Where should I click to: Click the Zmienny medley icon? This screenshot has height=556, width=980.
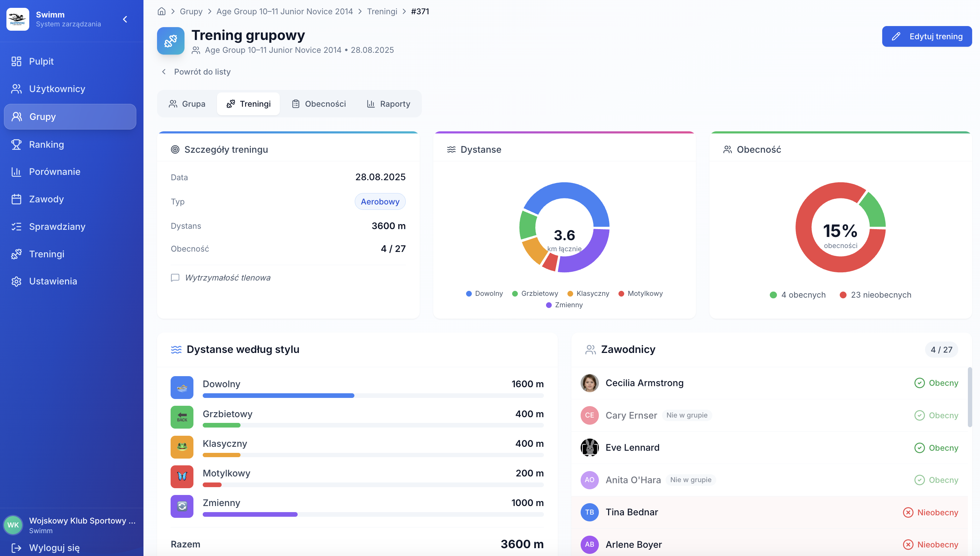[182, 506]
